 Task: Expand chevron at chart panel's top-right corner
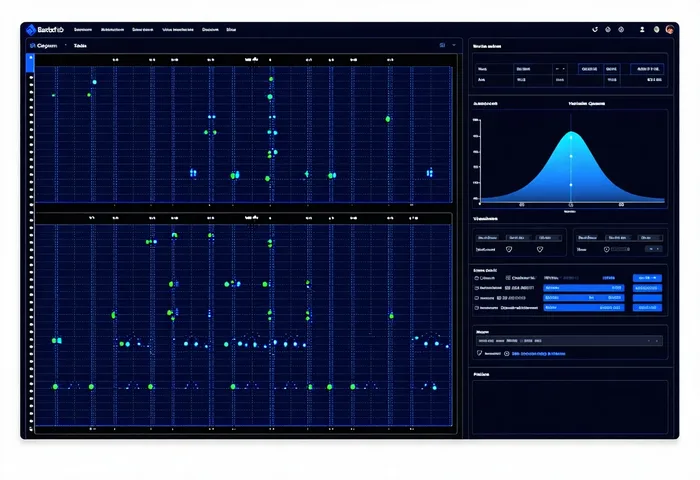click(454, 45)
